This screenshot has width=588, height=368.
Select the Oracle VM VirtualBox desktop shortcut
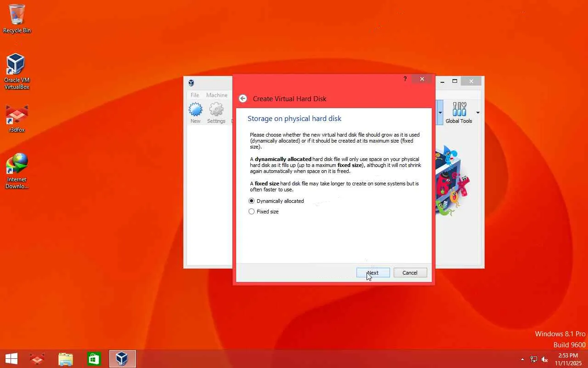tap(17, 71)
